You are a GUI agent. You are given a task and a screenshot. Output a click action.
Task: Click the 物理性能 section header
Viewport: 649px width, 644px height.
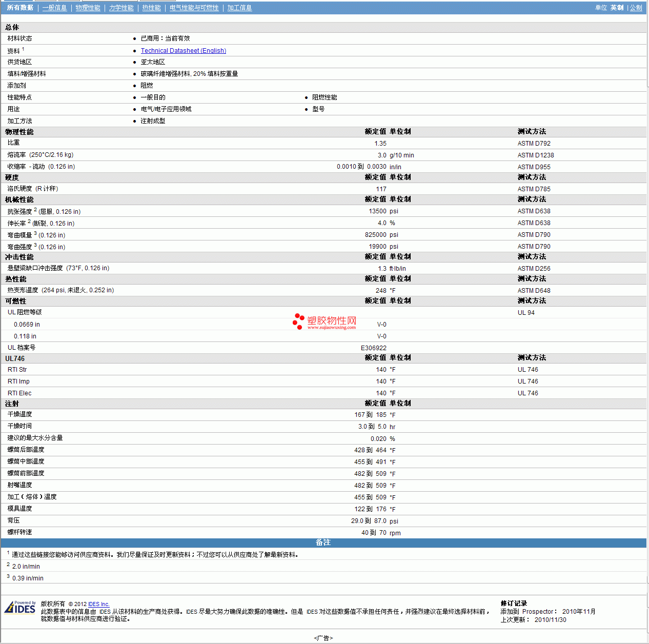pos(19,132)
